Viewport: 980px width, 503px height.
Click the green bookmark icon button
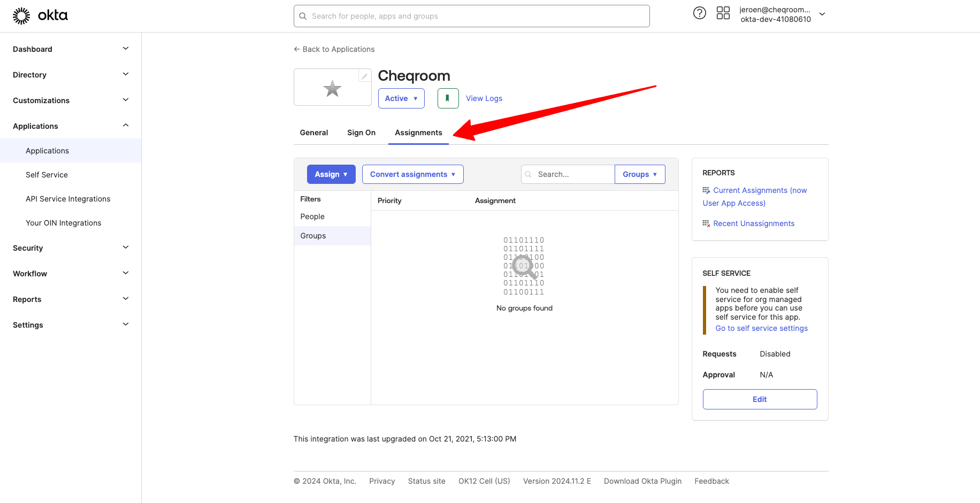click(x=448, y=98)
